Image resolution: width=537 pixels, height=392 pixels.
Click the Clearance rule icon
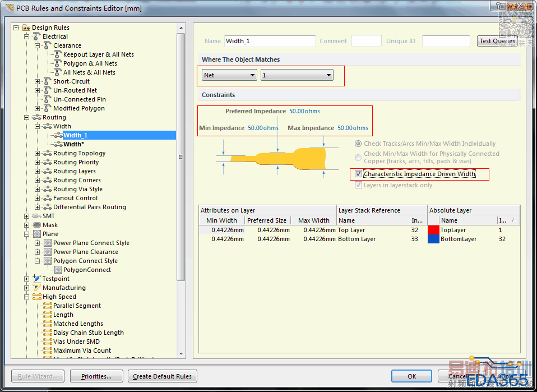pos(48,45)
